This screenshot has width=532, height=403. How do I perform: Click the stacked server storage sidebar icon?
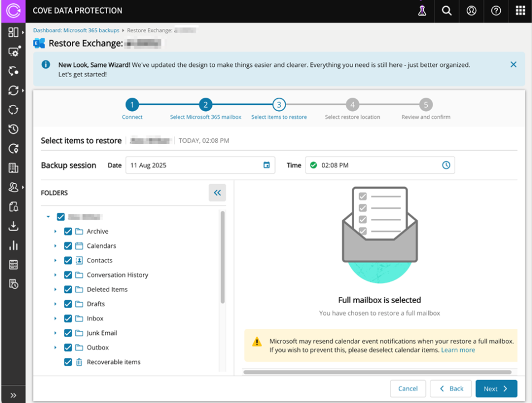[x=13, y=265]
